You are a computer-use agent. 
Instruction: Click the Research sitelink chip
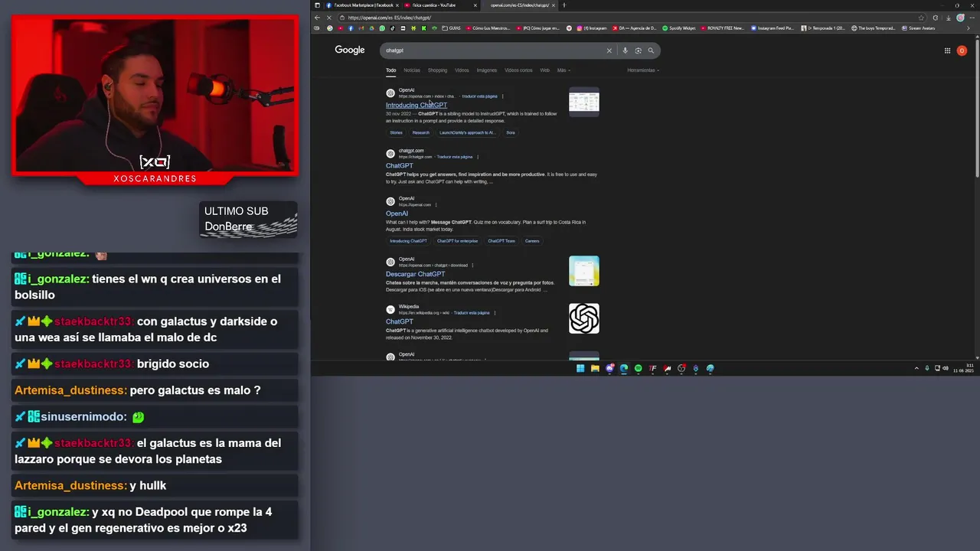click(421, 132)
